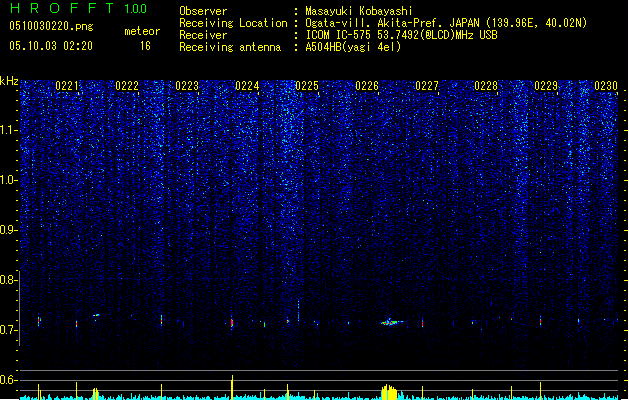Click the kHz unit label
The height and width of the screenshot is (400, 629).
(9, 81)
